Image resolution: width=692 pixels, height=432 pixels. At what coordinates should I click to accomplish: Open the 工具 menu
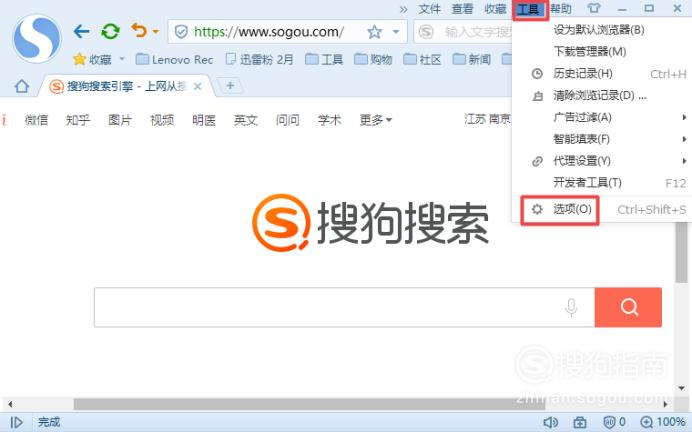click(530, 9)
